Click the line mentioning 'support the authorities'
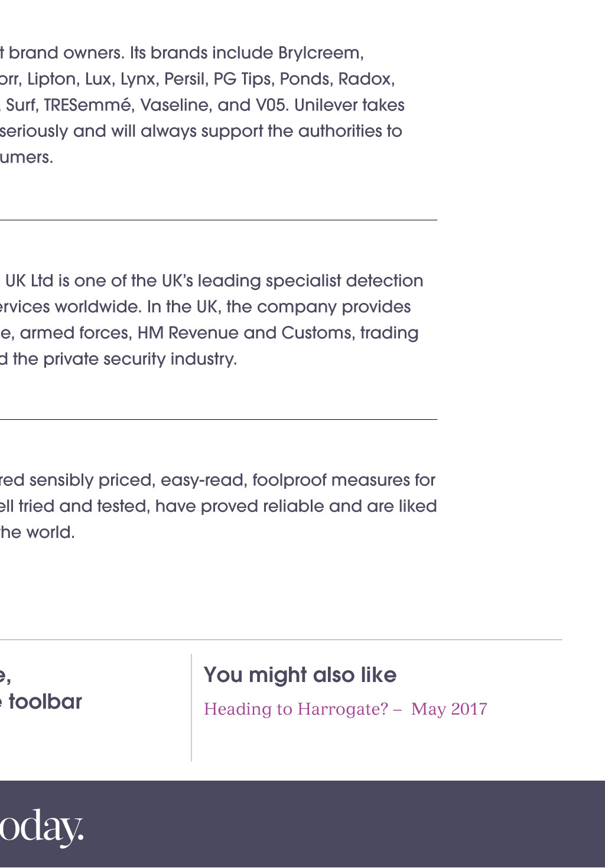 pyautogui.click(x=201, y=131)
